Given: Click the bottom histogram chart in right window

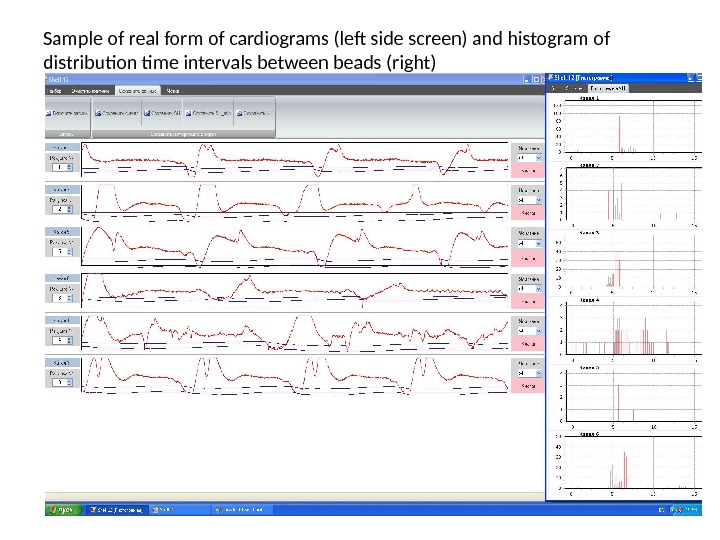Looking at the screenshot, I should [632, 463].
